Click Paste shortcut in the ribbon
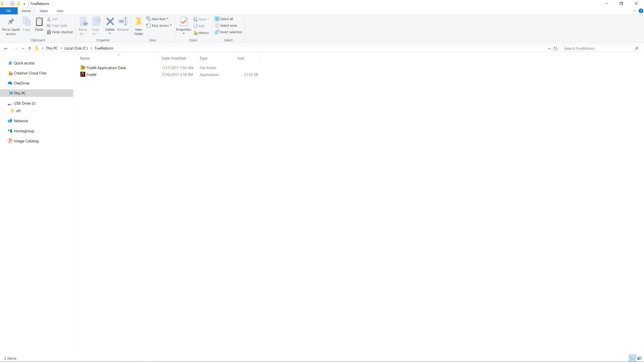Image resolution: width=644 pixels, height=362 pixels. pyautogui.click(x=60, y=32)
